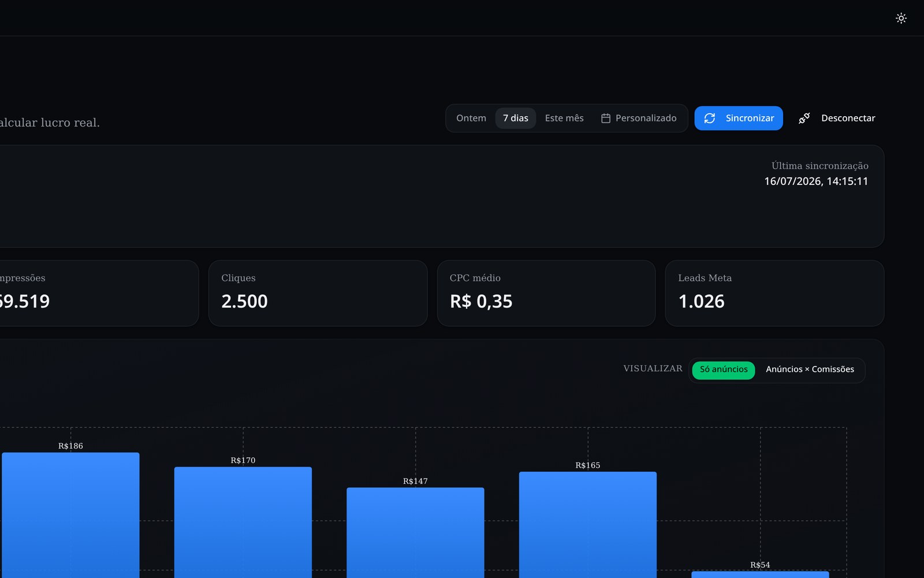
Task: Click the R$54 chart bar
Action: [x=760, y=575]
